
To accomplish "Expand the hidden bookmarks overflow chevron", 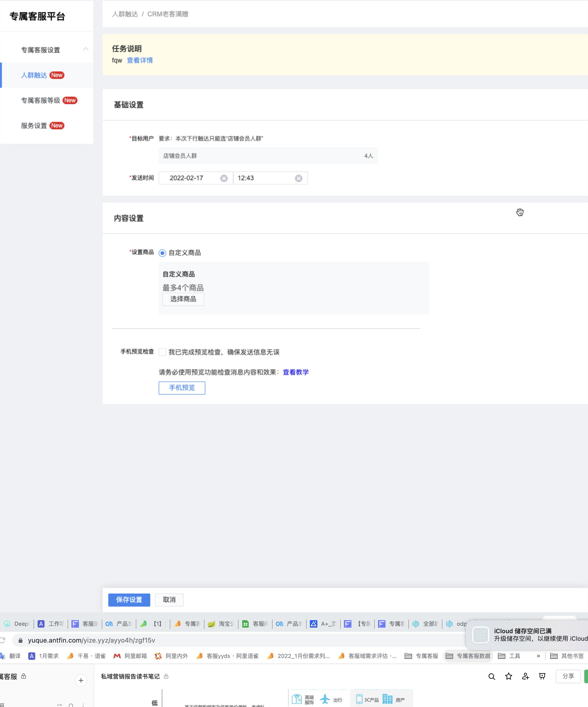I will click(538, 656).
